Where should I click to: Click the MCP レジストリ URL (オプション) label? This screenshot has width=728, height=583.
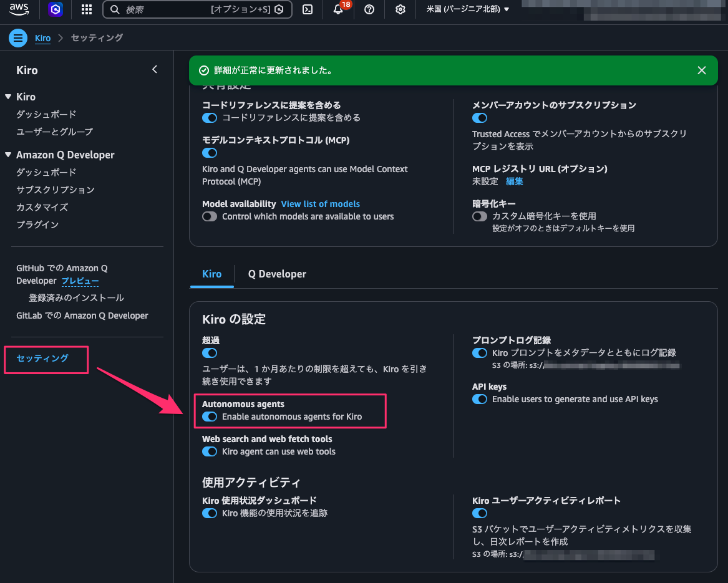(540, 169)
